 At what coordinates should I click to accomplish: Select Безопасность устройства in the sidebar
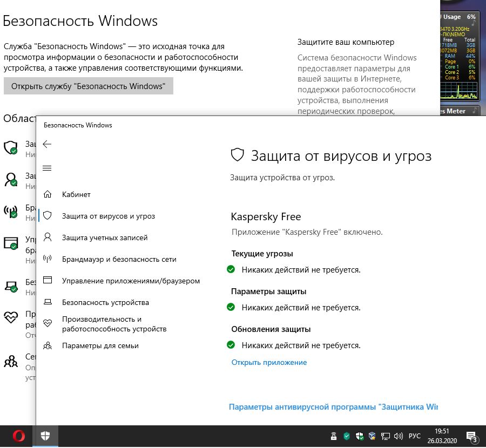[x=105, y=302]
